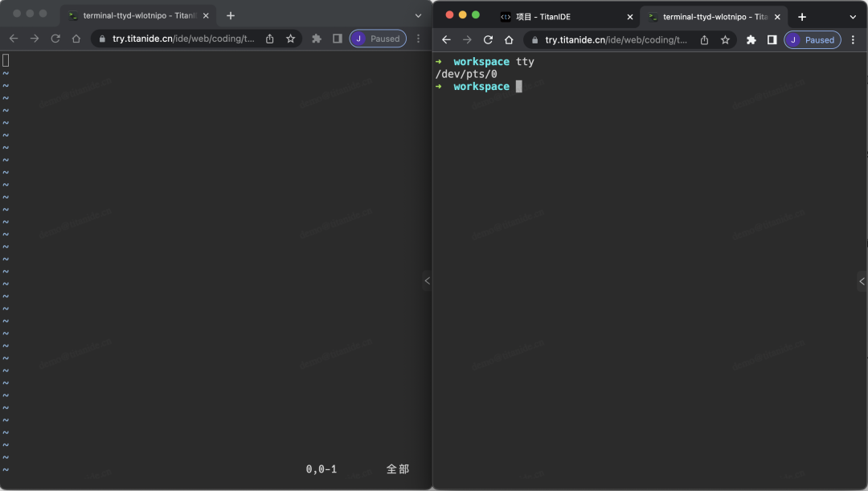Image resolution: width=868 pixels, height=491 pixels.
Task: Expand tab search chevron in right window
Action: (x=853, y=17)
